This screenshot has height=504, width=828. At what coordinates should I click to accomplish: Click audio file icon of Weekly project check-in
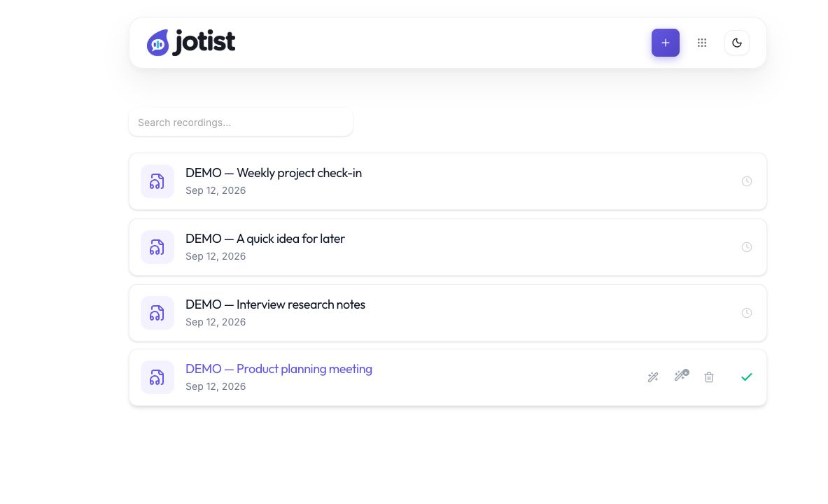(x=157, y=181)
